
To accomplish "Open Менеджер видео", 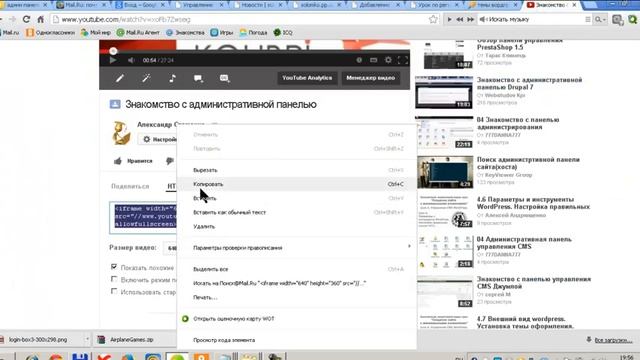I will [370, 78].
